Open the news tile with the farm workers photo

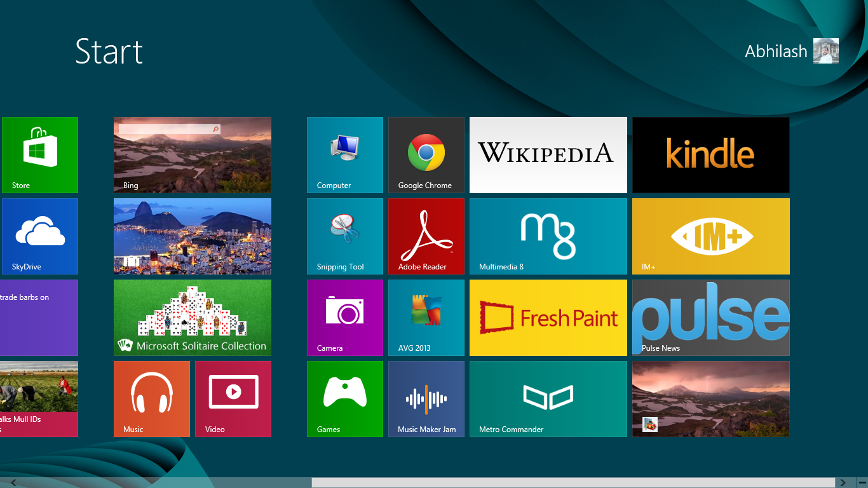(x=39, y=399)
